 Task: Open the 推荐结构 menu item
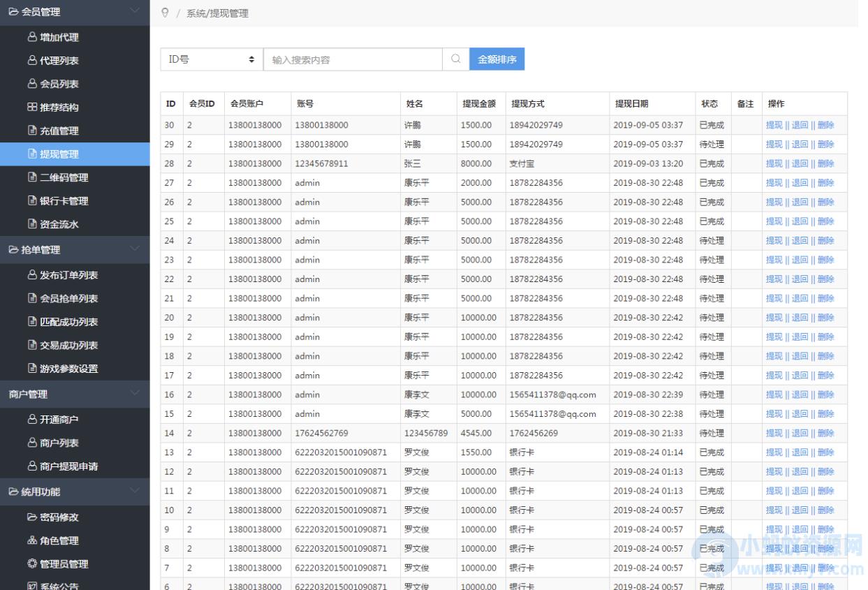75,108
